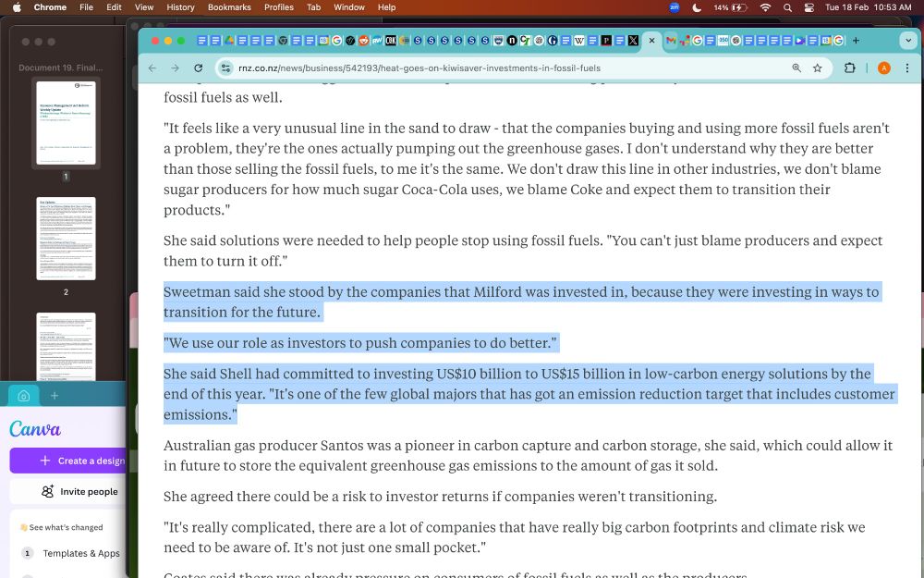
Task: Reload the RNZ article page
Action: click(198, 68)
